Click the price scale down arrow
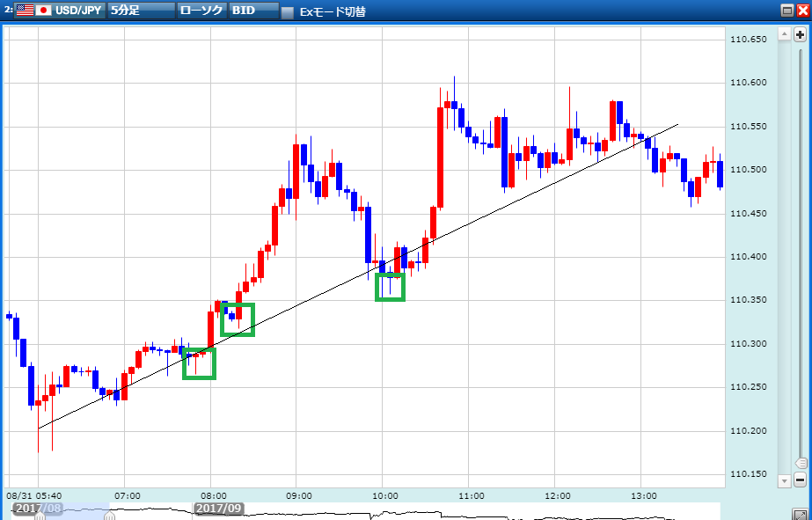The width and height of the screenshot is (812, 520). (x=785, y=480)
